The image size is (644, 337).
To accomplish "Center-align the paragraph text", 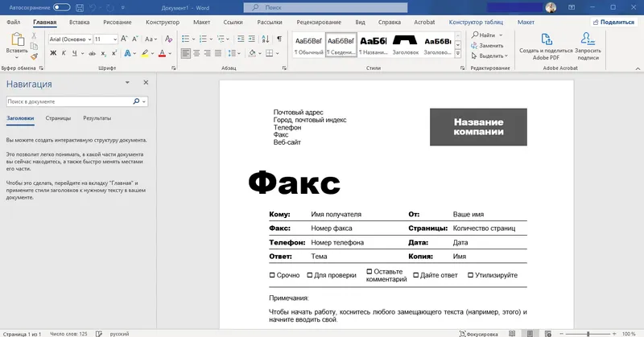I will [x=196, y=53].
